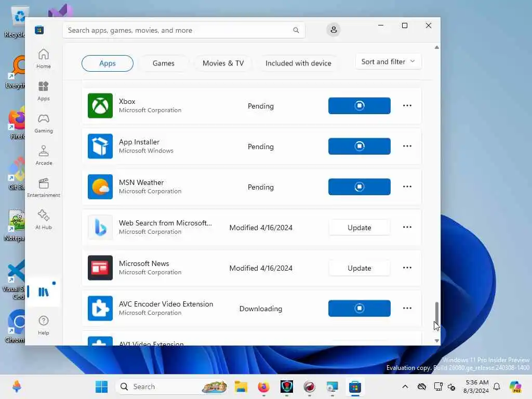Select the Library icon in sidebar

click(x=44, y=292)
